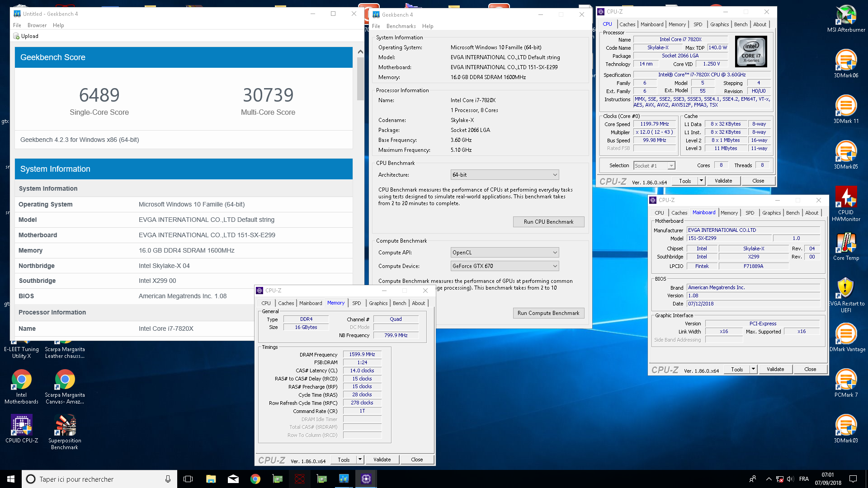Open the volume control in system tray
Screen dimensions: 868x488
[790, 479]
